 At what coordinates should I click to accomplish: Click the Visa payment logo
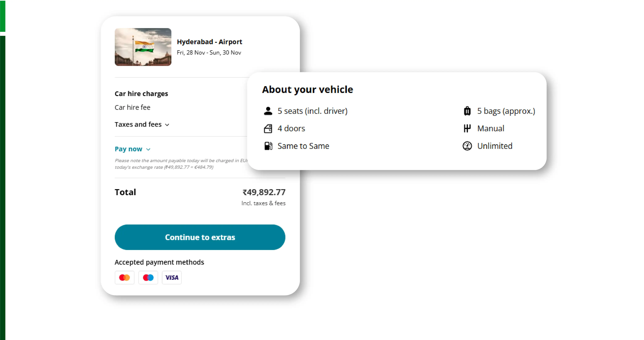172,277
